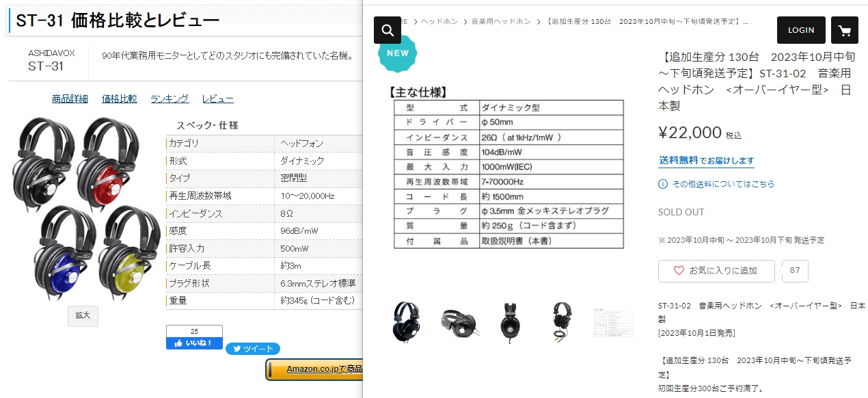Screen dimensions: 868x398
Task: Open the shopping cart icon
Action: (x=845, y=30)
